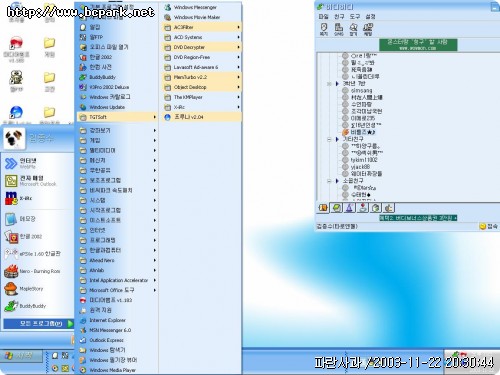Collapse the 기타친구 friend group
Image resolution: width=500 pixels, height=375 pixels.
[x=329, y=139]
